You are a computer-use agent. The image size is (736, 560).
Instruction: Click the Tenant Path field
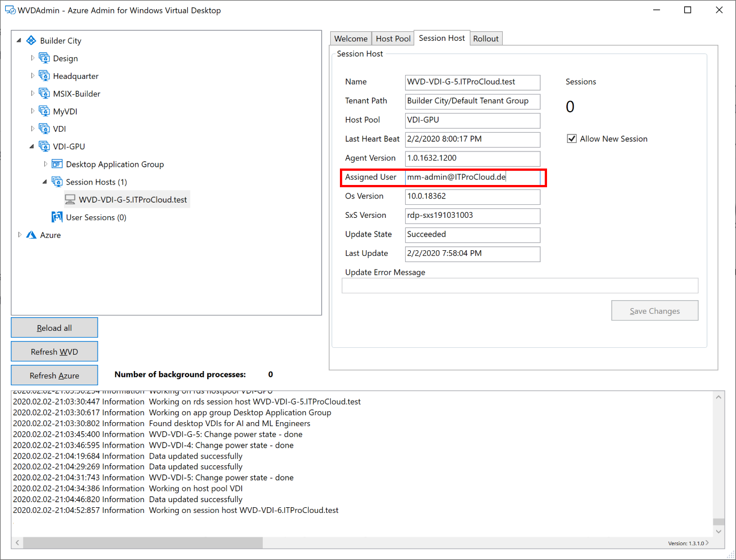pyautogui.click(x=473, y=102)
